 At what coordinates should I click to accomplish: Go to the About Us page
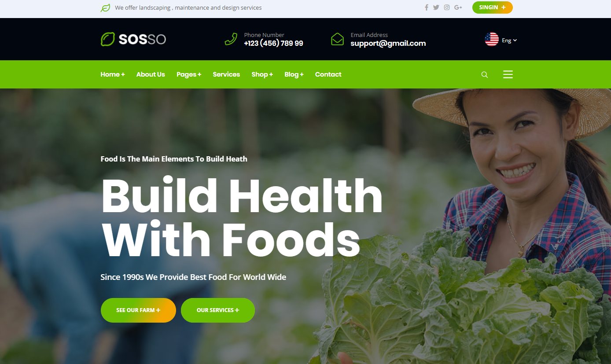coord(151,74)
